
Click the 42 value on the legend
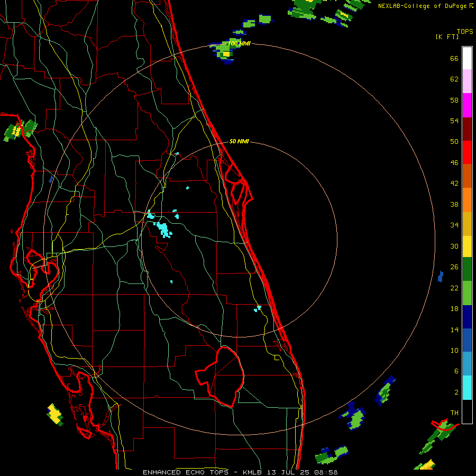(454, 184)
